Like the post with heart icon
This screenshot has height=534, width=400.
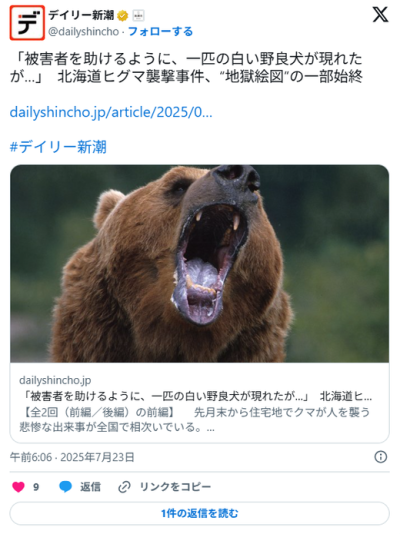[x=18, y=487]
